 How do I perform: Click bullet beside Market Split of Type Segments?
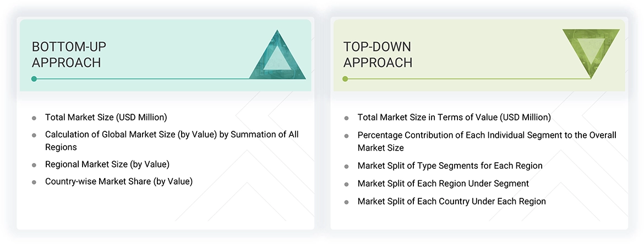click(346, 166)
